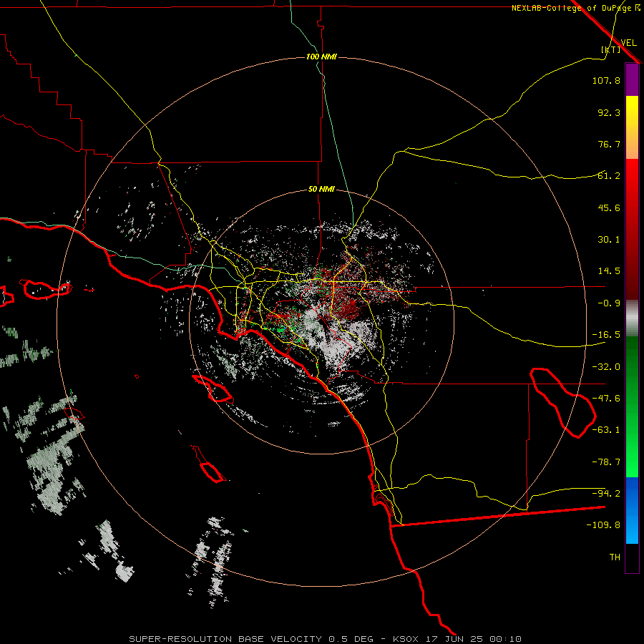Click the blue segment of velocity color bar
The width and height of the screenshot is (644, 644).
tap(632, 510)
